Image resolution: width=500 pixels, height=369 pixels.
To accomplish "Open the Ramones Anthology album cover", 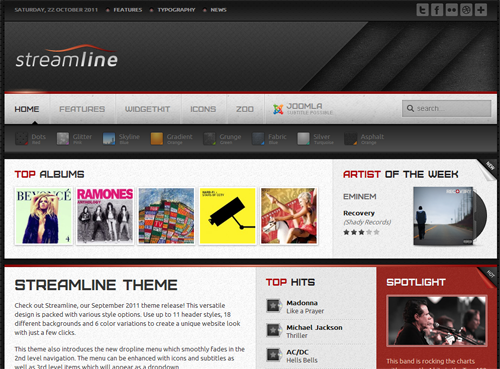I will (105, 216).
